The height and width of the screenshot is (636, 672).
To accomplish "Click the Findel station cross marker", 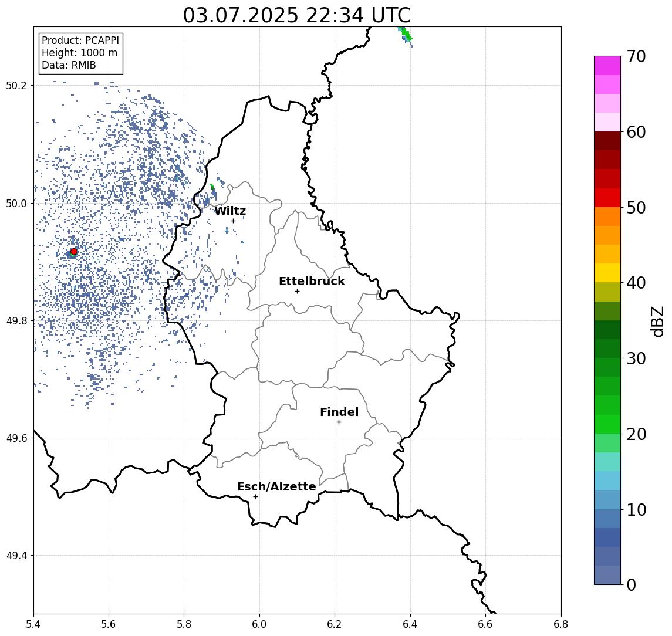I will point(339,422).
